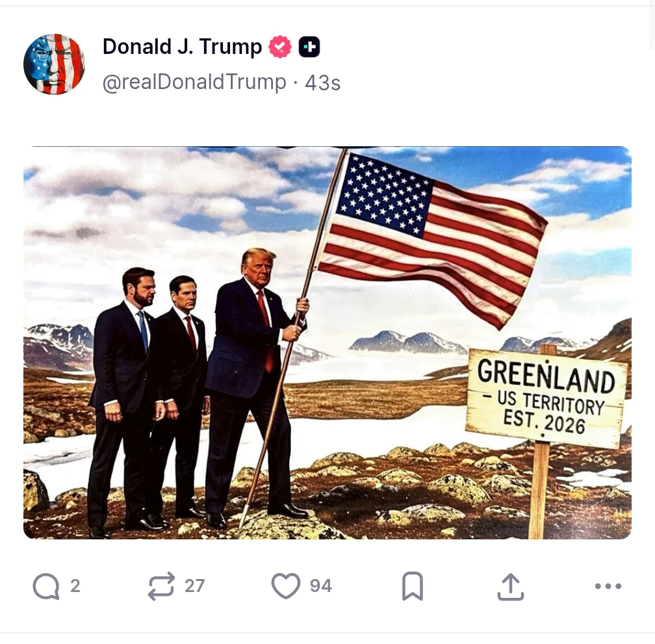
Task: View the 2 replies count
Action: 75,586
